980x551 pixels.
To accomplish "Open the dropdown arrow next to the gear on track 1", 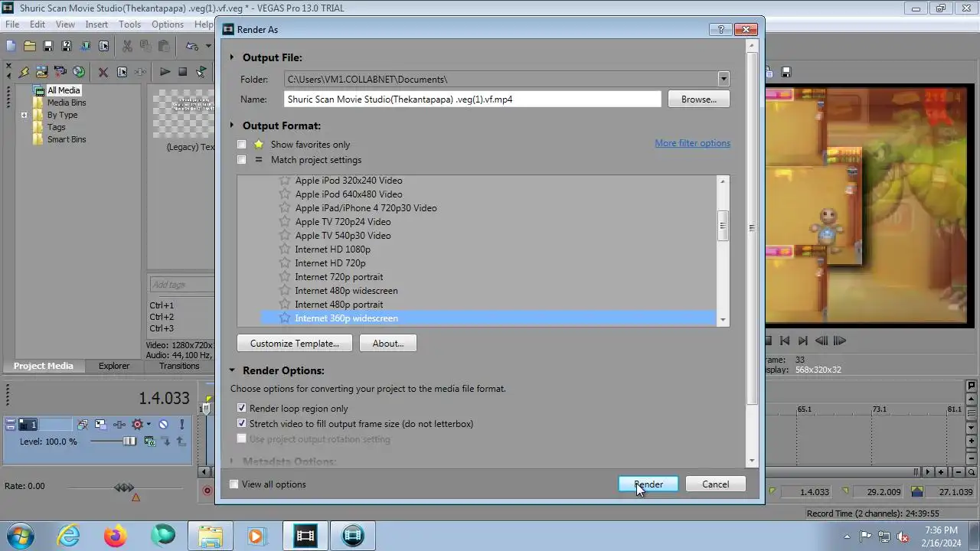I will point(149,424).
